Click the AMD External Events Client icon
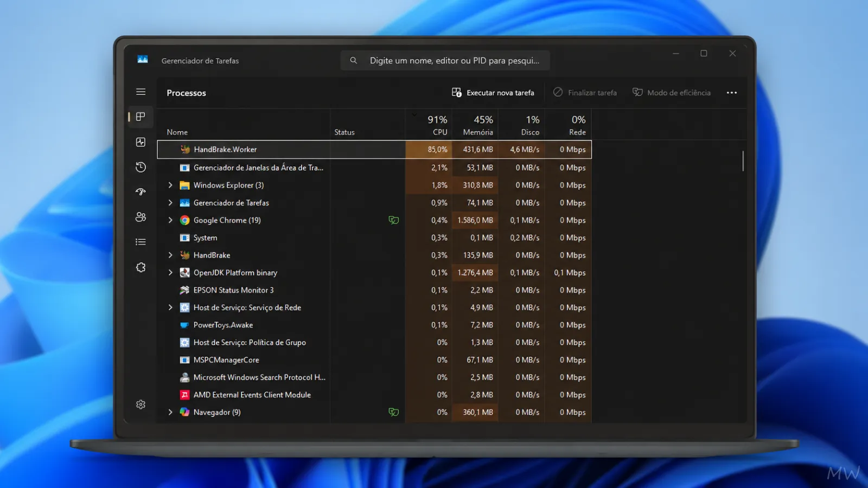The image size is (868, 488). point(184,395)
